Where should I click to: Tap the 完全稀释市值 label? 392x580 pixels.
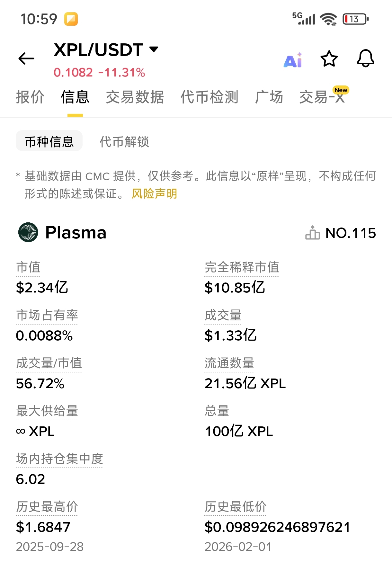pos(242,267)
